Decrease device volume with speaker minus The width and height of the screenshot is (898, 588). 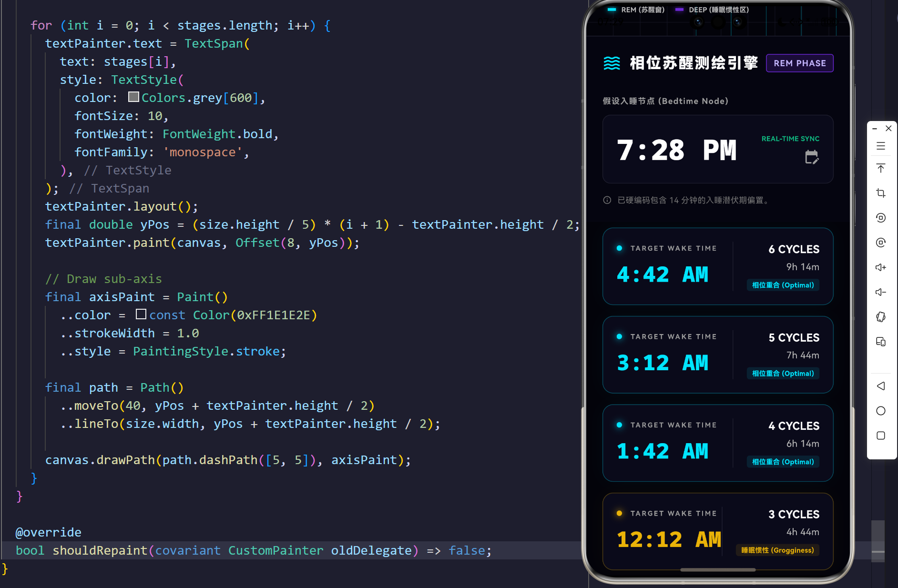tap(881, 292)
